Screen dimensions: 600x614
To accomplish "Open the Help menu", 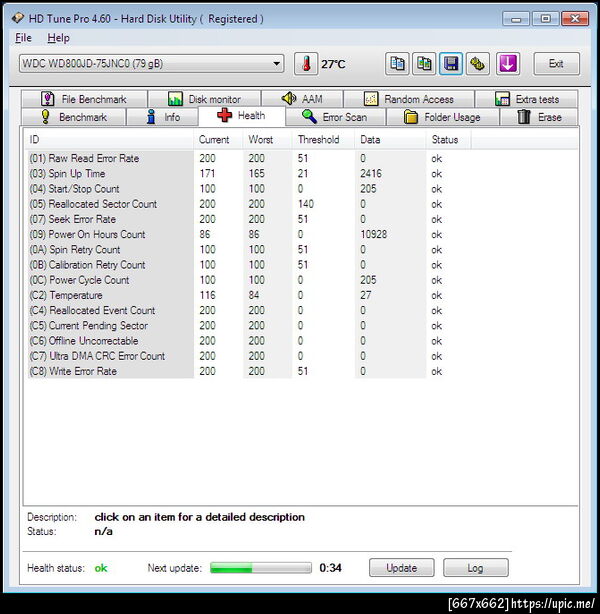I will [x=58, y=38].
